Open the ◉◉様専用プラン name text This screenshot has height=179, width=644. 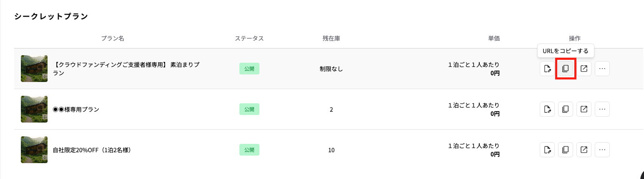pyautogui.click(x=76, y=110)
